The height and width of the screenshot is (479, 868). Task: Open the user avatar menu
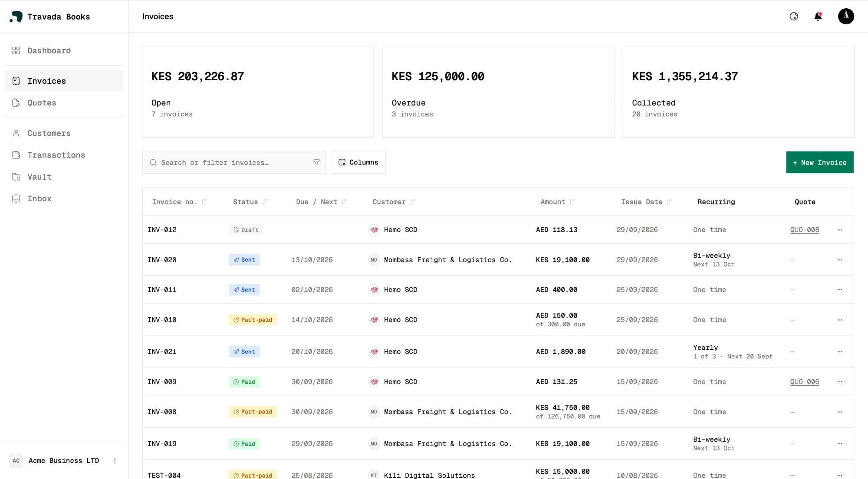tap(846, 16)
